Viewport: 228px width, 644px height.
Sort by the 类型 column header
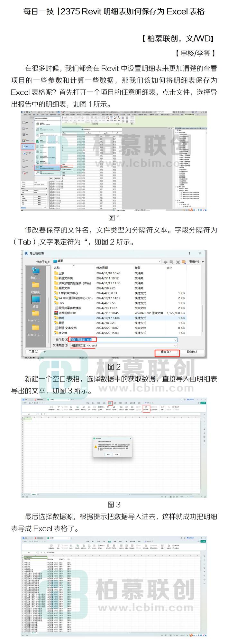(149, 268)
